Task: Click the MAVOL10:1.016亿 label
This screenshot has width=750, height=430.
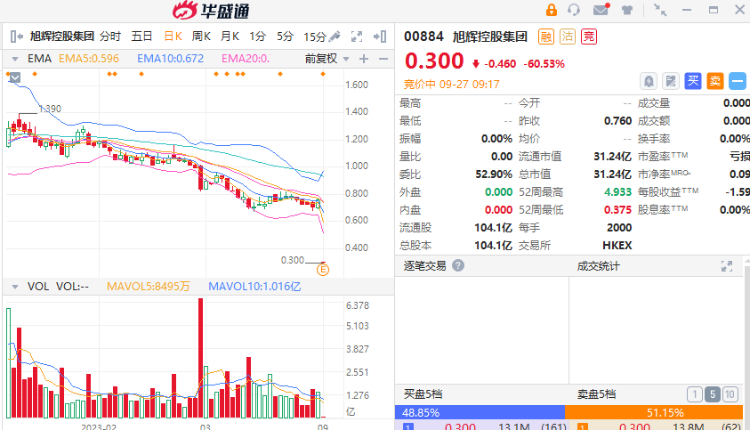Action: coord(254,287)
